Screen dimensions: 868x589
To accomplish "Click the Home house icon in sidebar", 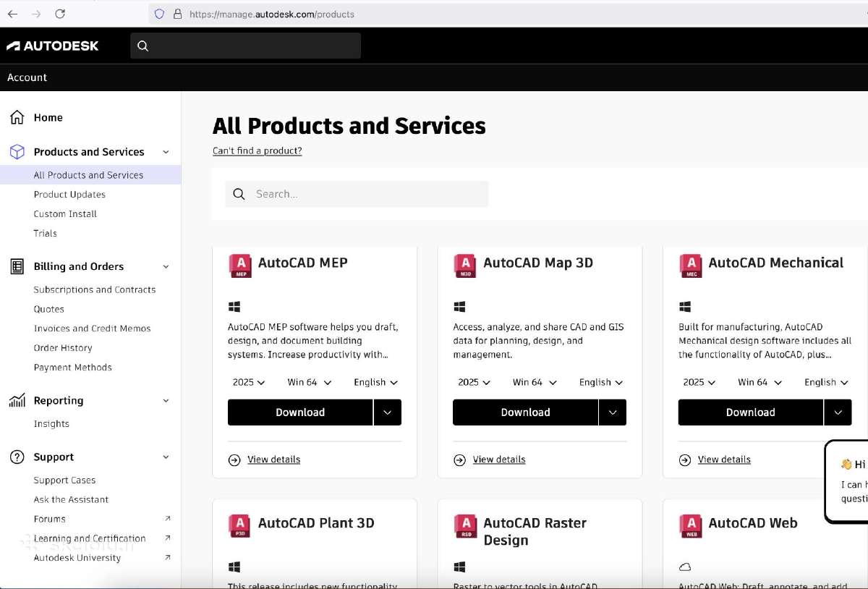I will [x=17, y=117].
